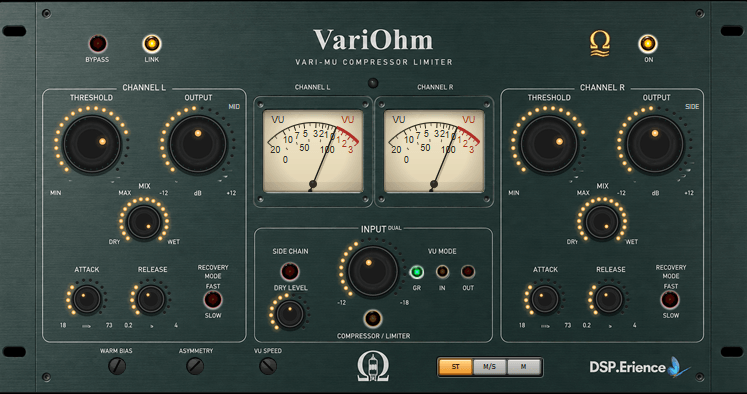The height and width of the screenshot is (394, 747).
Task: Click the Channel L OUTPUT knob
Action: (x=198, y=144)
